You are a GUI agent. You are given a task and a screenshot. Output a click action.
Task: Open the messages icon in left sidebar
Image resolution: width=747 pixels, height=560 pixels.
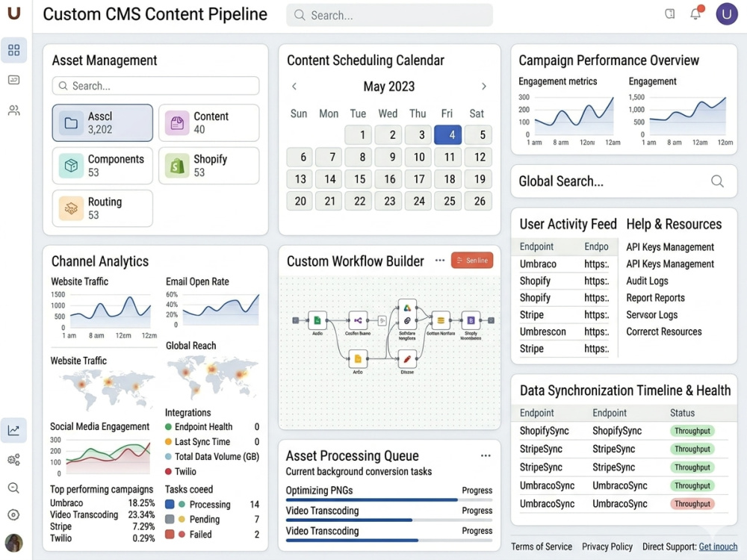click(13, 80)
